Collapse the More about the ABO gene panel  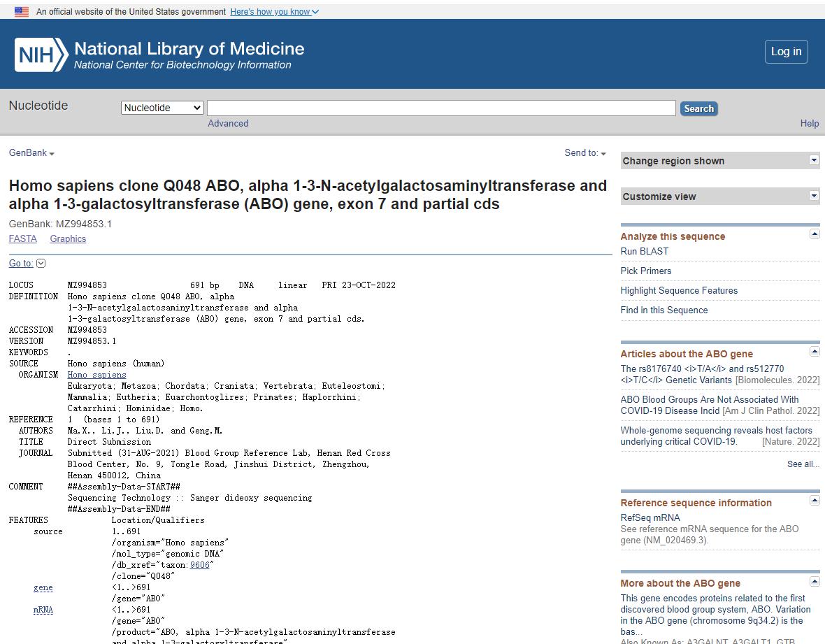(815, 582)
